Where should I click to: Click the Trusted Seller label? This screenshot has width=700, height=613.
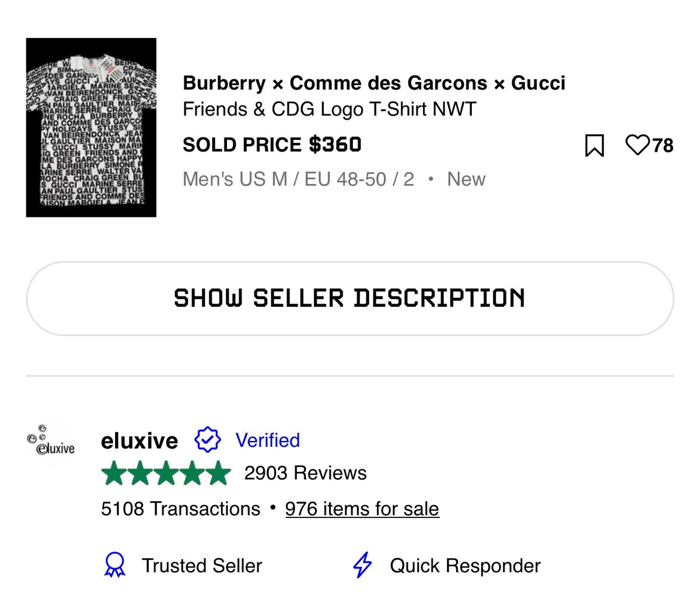[x=202, y=566]
